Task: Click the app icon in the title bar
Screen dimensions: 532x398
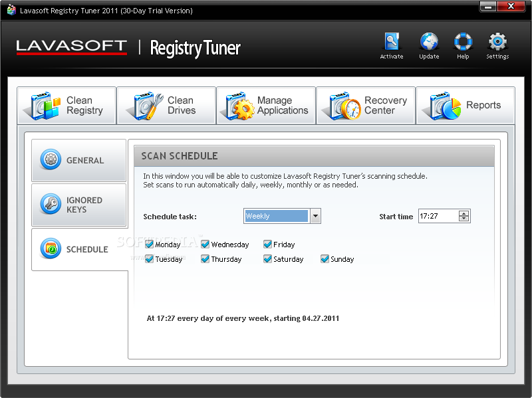Action: pyautogui.click(x=11, y=10)
